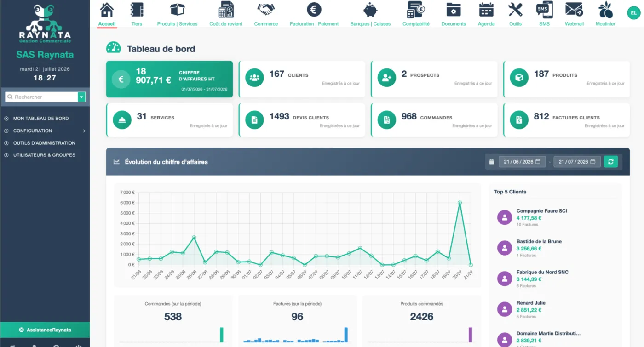Viewport: 644px width, 347px height.
Task: Expand the Configuration sidebar menu
Action: pos(45,131)
